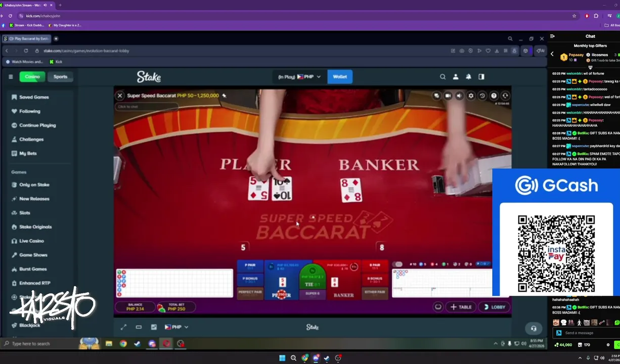This screenshot has height=364, width=620.
Task: Close the Super Speed Baccarat game
Action: [120, 96]
